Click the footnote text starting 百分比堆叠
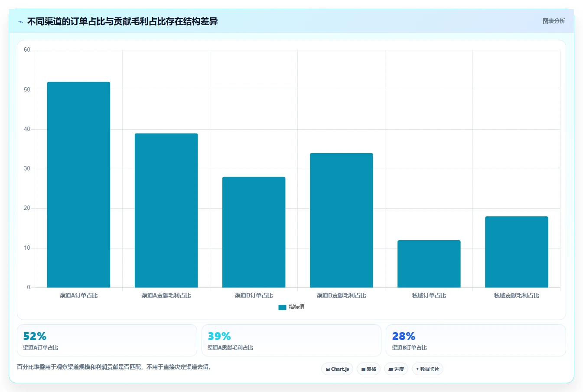Image resolution: width=583 pixels, height=392 pixels. [114, 367]
